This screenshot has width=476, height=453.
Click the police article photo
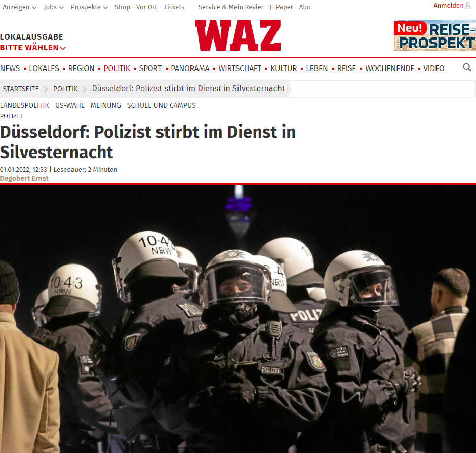click(x=238, y=319)
